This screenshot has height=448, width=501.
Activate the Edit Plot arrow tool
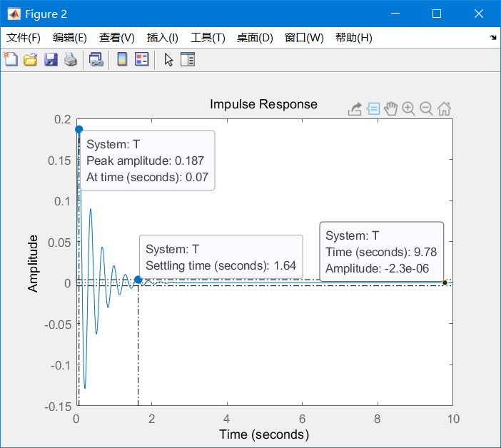click(168, 59)
